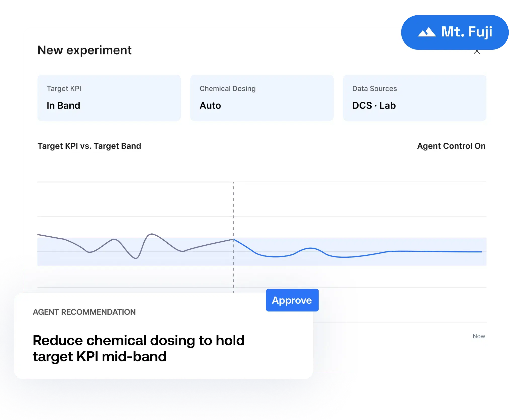This screenshot has width=523, height=420.
Task: Click the Now label on chart axis
Action: 479,336
